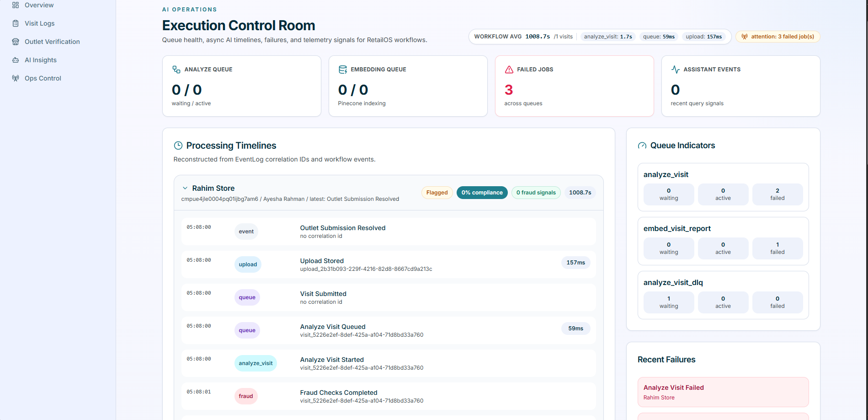868x420 pixels.
Task: Click the analyze_visit 2 failed counter
Action: pos(777,194)
